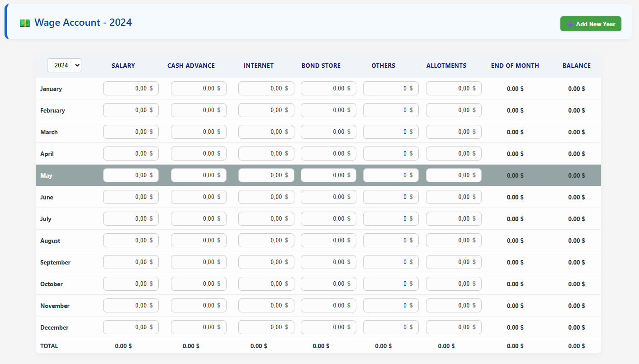The height and width of the screenshot is (364, 639).
Task: Focus the November Internet input field
Action: [x=266, y=306]
